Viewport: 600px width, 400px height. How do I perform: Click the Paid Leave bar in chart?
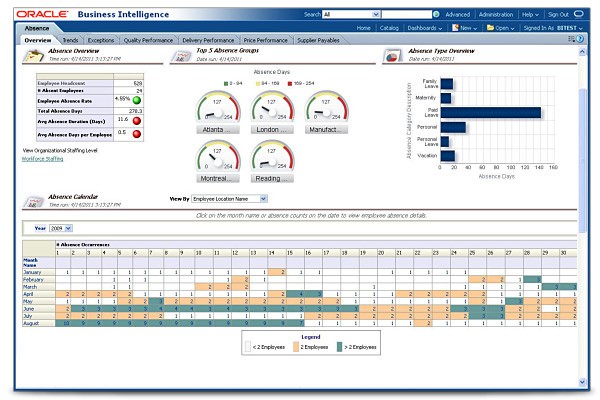[491, 113]
